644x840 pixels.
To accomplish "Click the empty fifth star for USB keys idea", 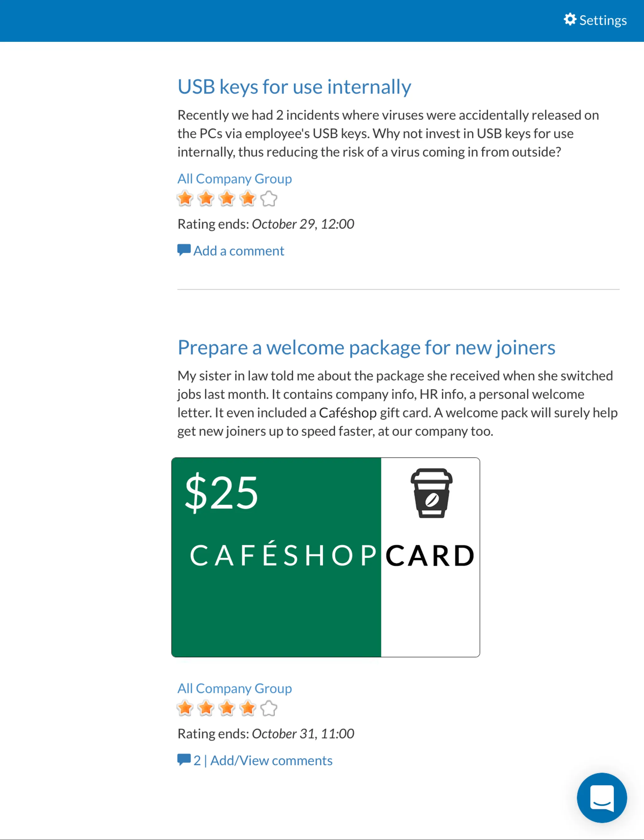I will 269,198.
